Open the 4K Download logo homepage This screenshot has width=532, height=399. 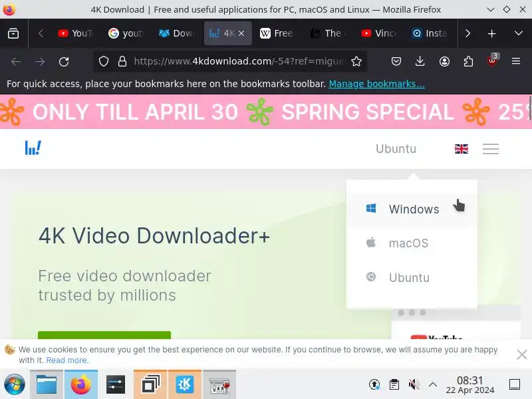click(33, 148)
